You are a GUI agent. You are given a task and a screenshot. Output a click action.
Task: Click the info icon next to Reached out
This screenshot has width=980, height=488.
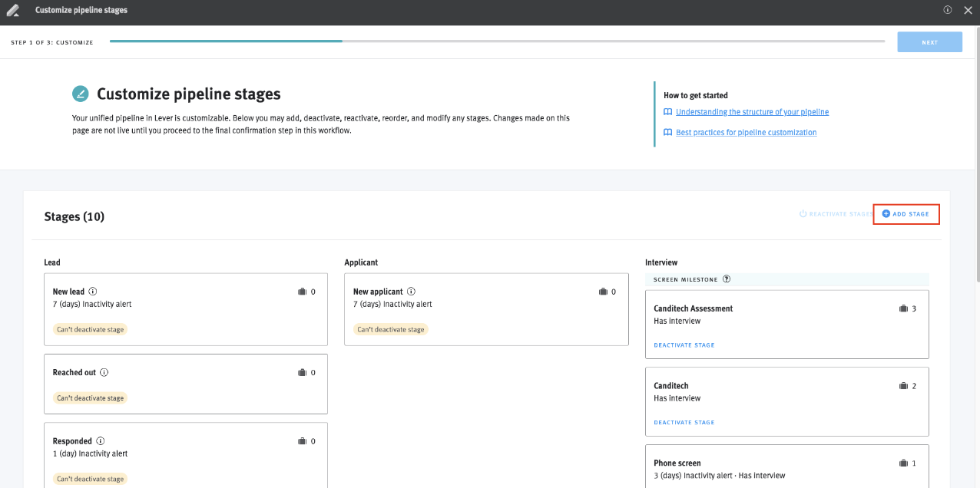pos(104,372)
